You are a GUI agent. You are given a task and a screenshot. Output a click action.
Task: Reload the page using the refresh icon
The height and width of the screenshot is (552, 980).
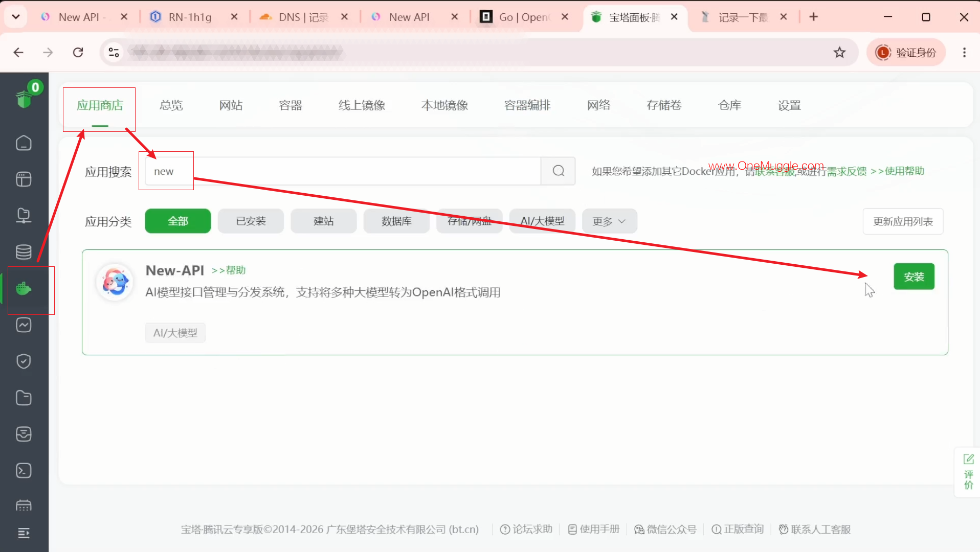point(78,52)
